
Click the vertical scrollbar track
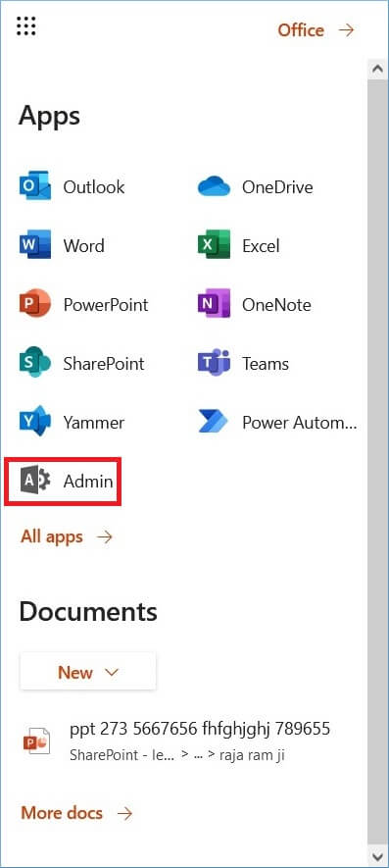click(378, 462)
